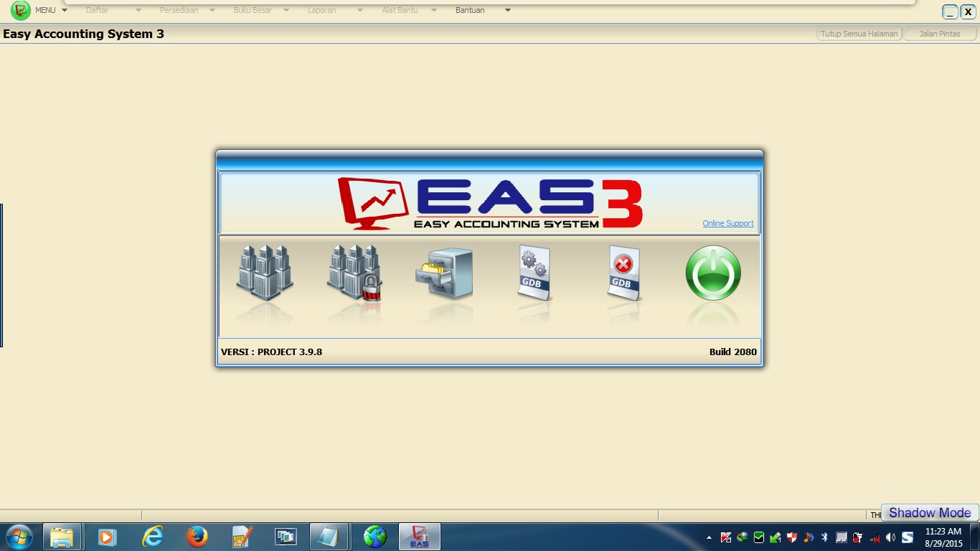Open the MENU dropdown arrow
Screen dimensions: 980x551
65,10
